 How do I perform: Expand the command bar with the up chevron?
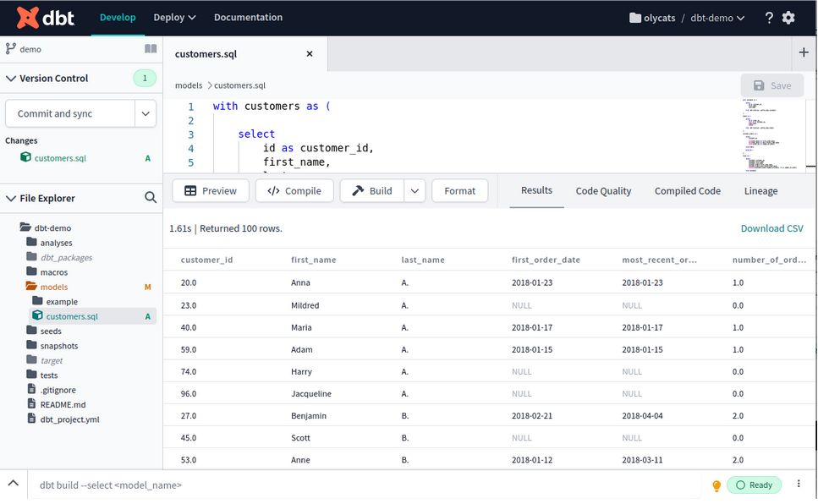(x=14, y=484)
